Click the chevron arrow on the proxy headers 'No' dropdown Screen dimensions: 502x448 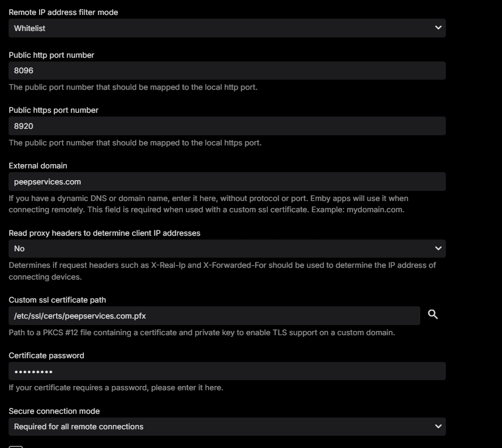click(x=438, y=248)
